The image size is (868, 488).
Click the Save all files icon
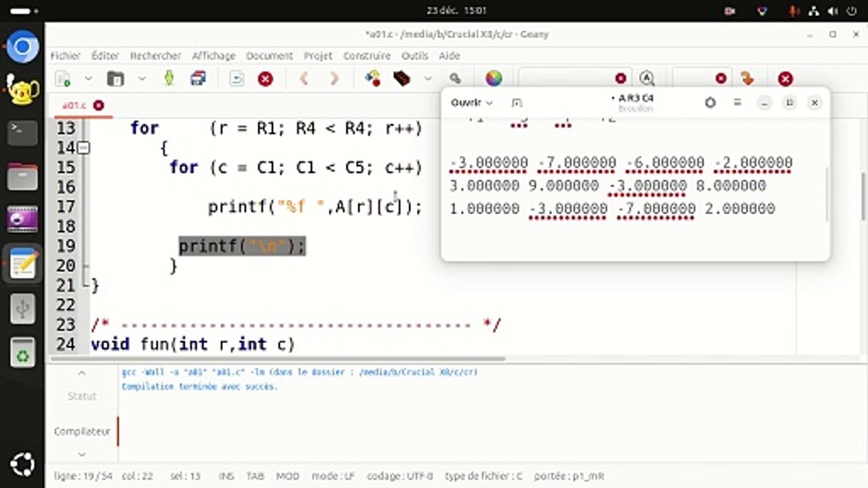click(x=198, y=79)
